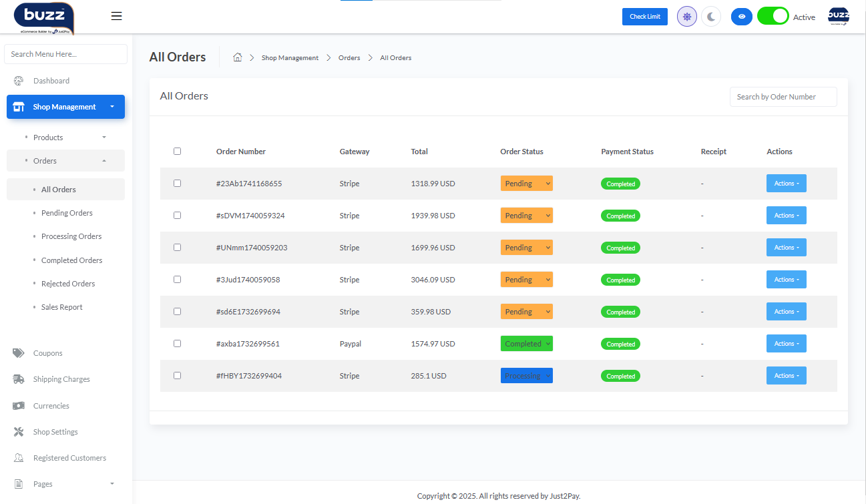Click the home icon in breadcrumb
The width and height of the screenshot is (866, 504).
[237, 57]
